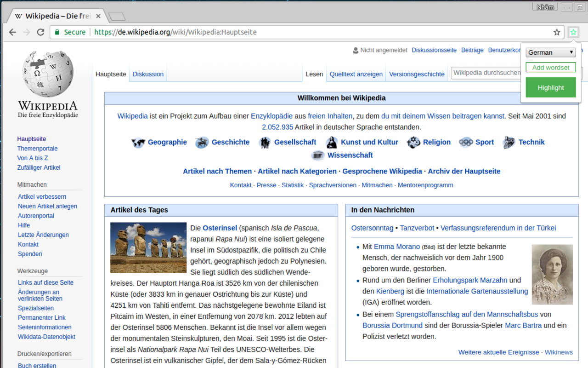The image size is (588, 368).
Task: Open the Diskussionsseite link at top
Action: click(x=434, y=50)
